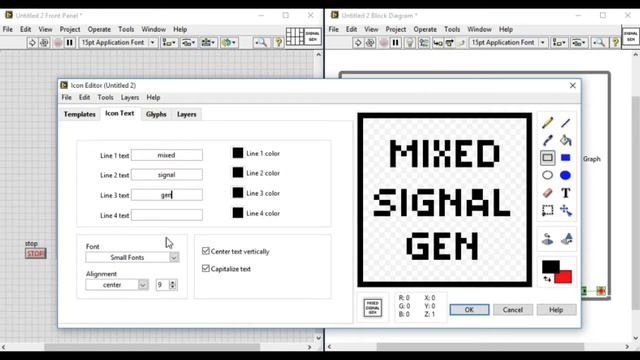Click the Front Panel connector pane grid icon
This screenshot has width=640, height=360.
[x=295, y=36]
